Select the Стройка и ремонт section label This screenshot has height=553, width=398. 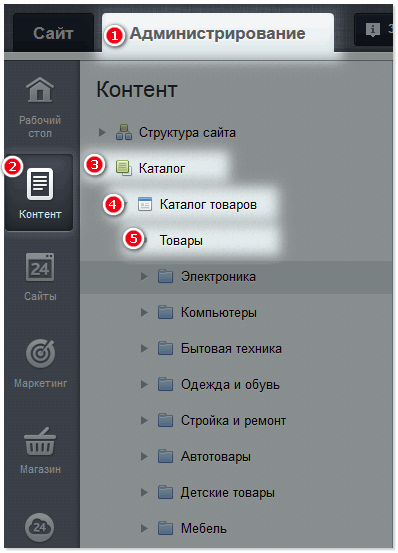(233, 420)
